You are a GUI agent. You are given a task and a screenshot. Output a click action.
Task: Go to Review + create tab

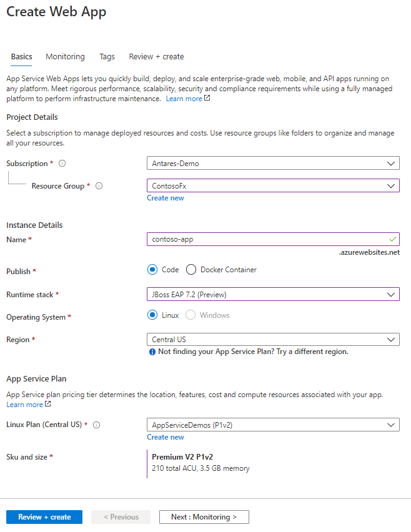pyautogui.click(x=156, y=57)
